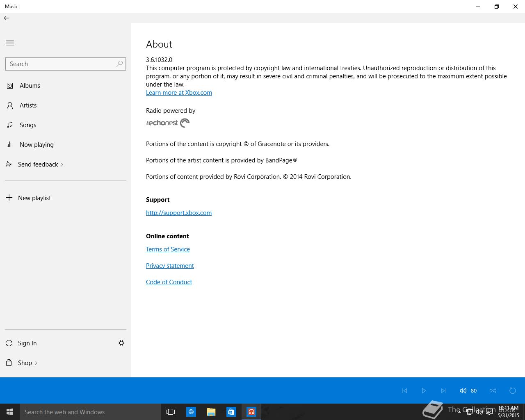Click the magnifier search icon
The height and width of the screenshot is (420, 525).
(119, 64)
